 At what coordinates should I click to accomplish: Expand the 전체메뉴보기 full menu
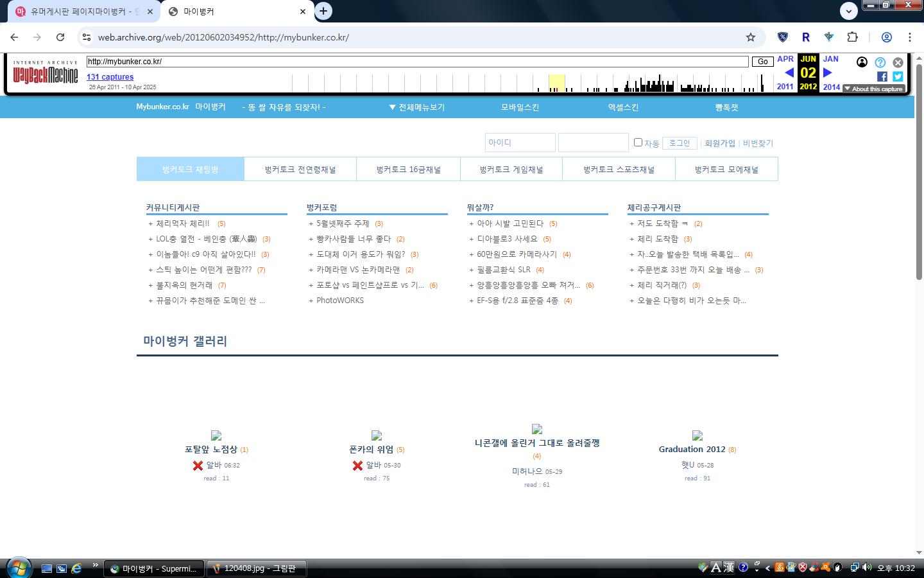[x=416, y=107]
